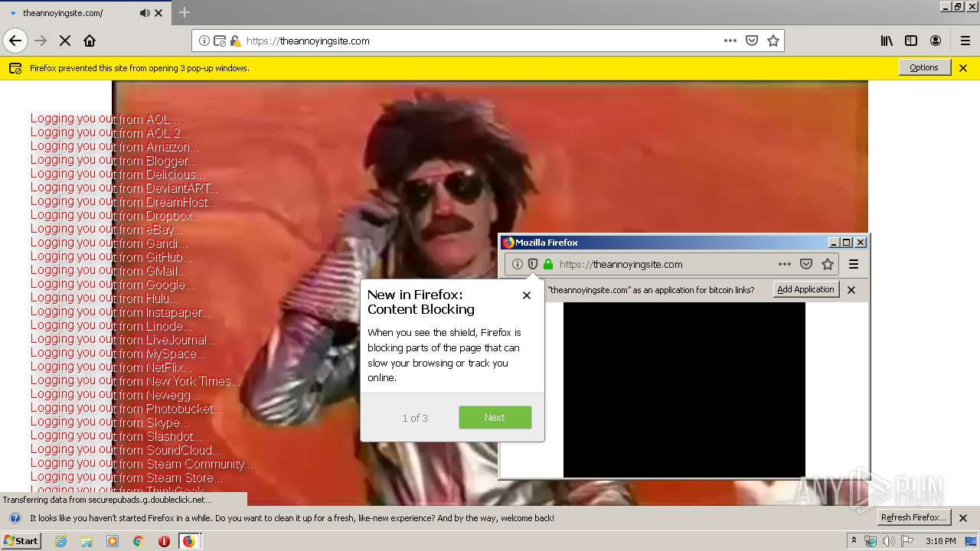
Task: Open a new tab with plus button
Action: coord(185,12)
